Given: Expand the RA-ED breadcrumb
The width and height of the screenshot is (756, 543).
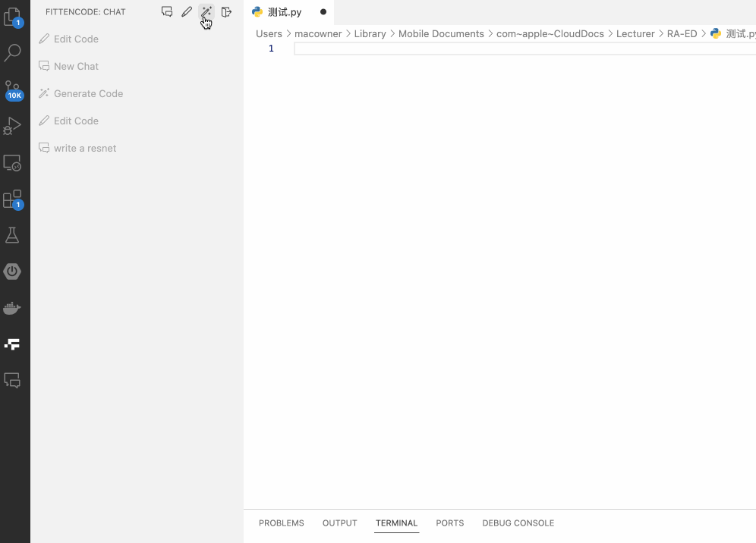Looking at the screenshot, I should tap(682, 33).
